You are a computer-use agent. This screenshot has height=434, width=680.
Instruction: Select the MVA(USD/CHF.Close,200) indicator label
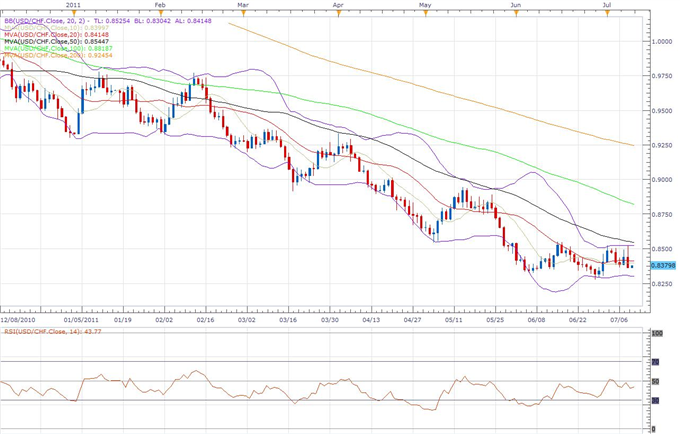pos(58,55)
